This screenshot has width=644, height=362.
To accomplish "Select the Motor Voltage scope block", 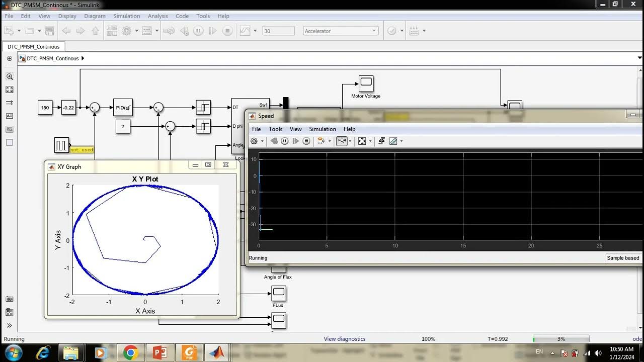I will [x=366, y=82].
